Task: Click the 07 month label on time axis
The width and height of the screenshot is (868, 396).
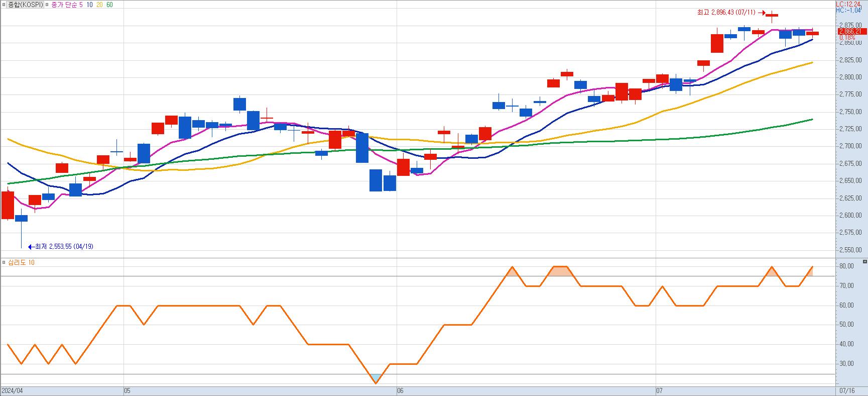Action: pos(660,390)
